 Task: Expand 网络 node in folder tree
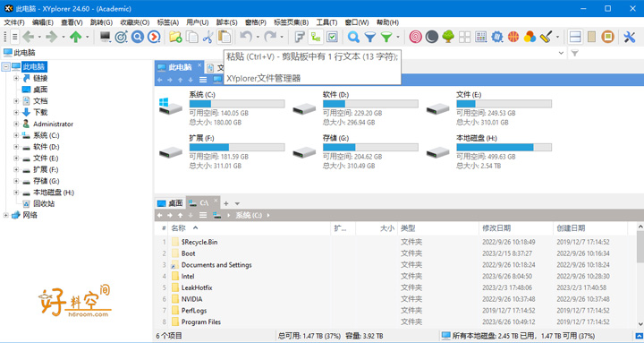5,215
